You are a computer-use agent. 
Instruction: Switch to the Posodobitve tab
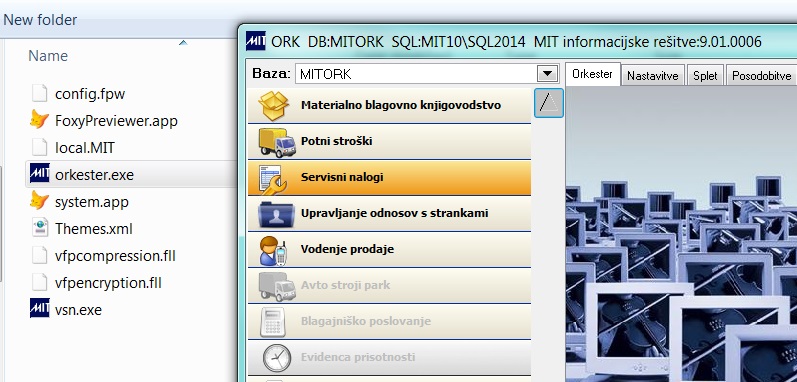click(x=761, y=76)
